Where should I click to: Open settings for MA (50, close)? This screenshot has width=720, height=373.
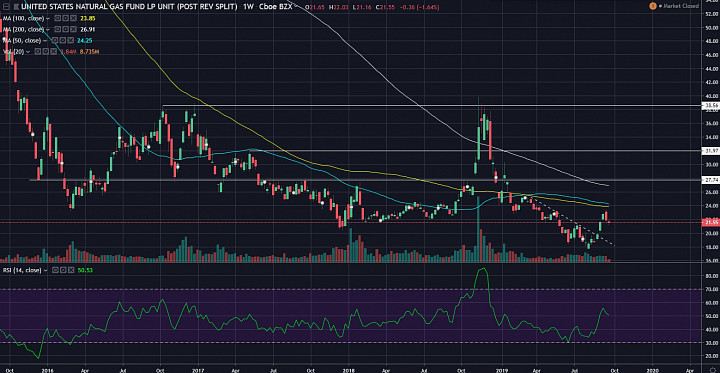[x=63, y=40]
